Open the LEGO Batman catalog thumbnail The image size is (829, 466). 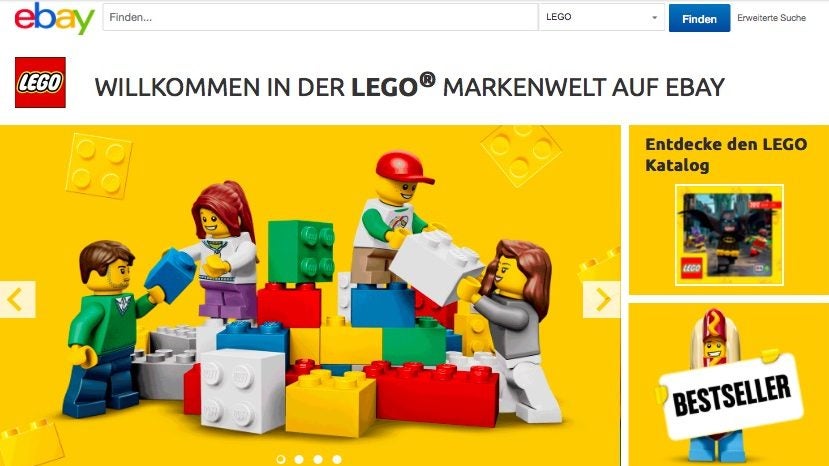729,235
